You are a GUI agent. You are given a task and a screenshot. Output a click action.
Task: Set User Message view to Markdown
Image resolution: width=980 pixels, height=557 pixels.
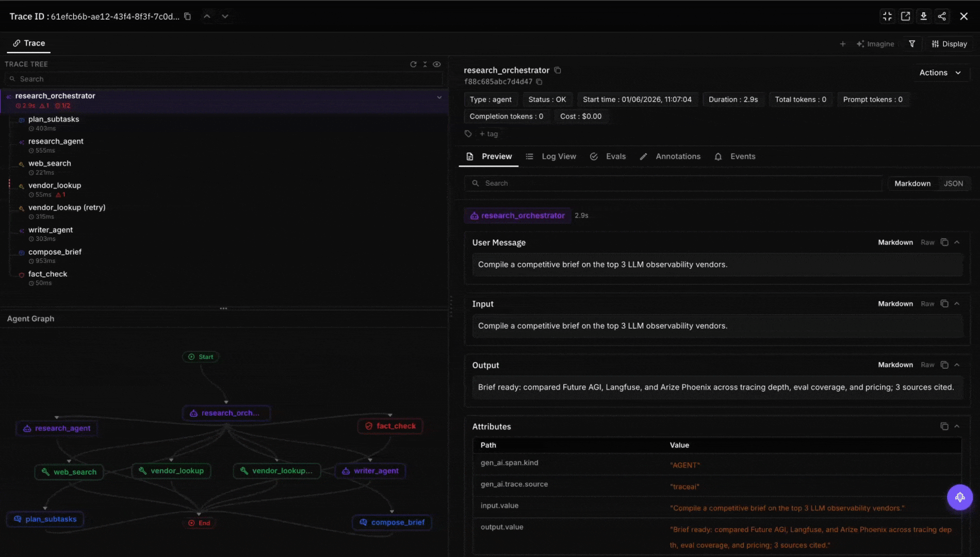click(x=895, y=242)
